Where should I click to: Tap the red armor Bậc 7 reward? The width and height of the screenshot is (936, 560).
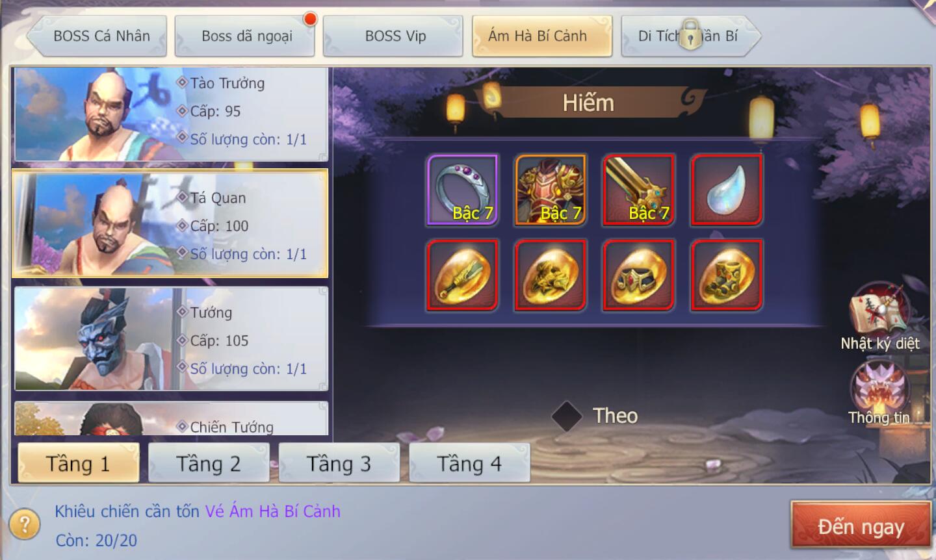[551, 190]
